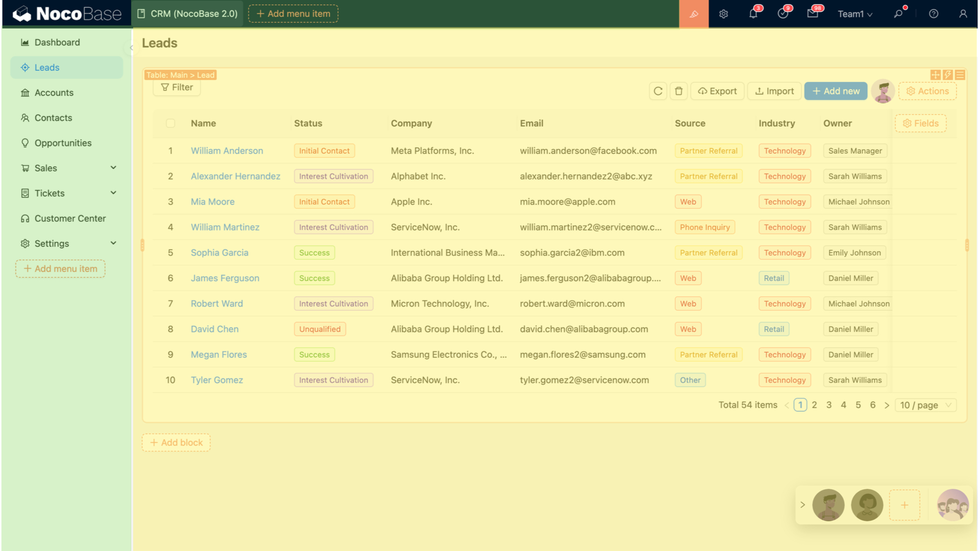Click the Filter button

coord(177,87)
